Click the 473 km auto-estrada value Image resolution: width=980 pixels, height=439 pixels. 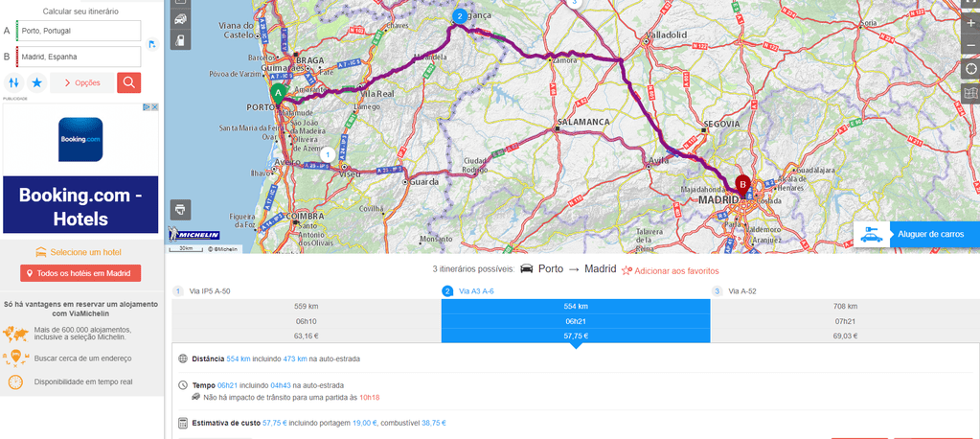point(294,358)
